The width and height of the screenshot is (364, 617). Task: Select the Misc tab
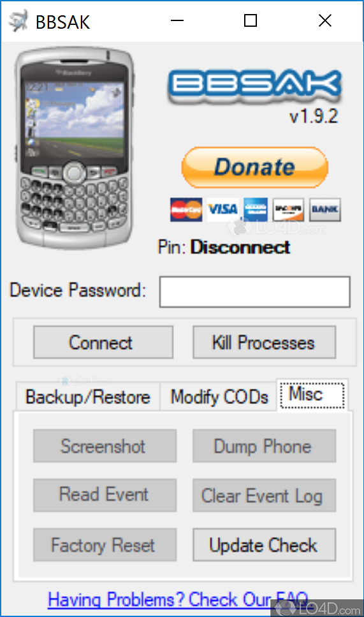pyautogui.click(x=312, y=395)
